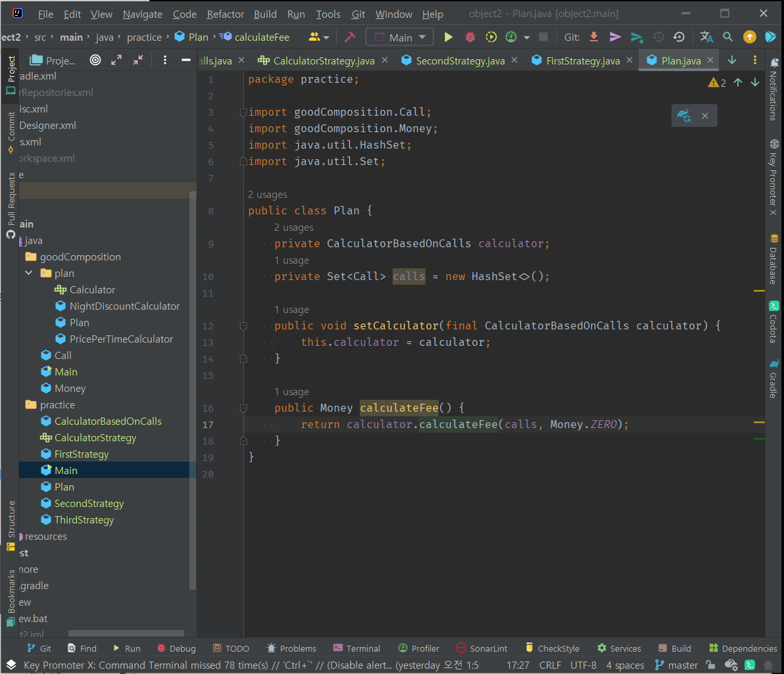Screen dimensions: 784x674
Task: Open ThirdStrategy in the practice package
Action: click(x=84, y=519)
